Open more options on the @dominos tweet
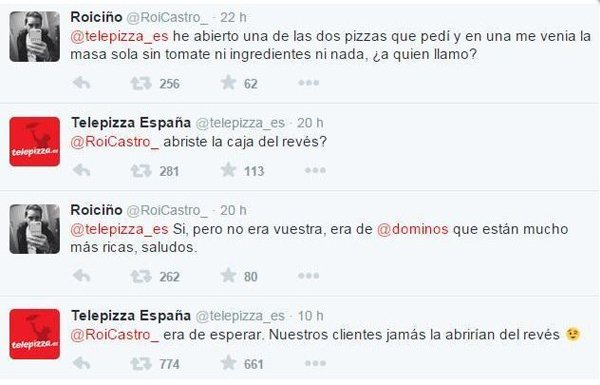600x385 pixels. 308,276
